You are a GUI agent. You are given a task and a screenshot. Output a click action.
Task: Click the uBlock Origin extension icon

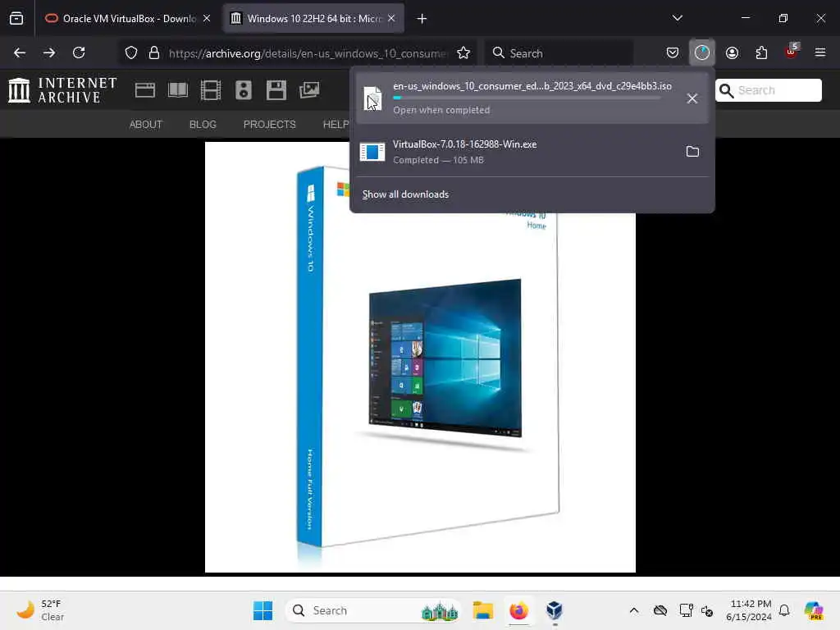point(792,52)
